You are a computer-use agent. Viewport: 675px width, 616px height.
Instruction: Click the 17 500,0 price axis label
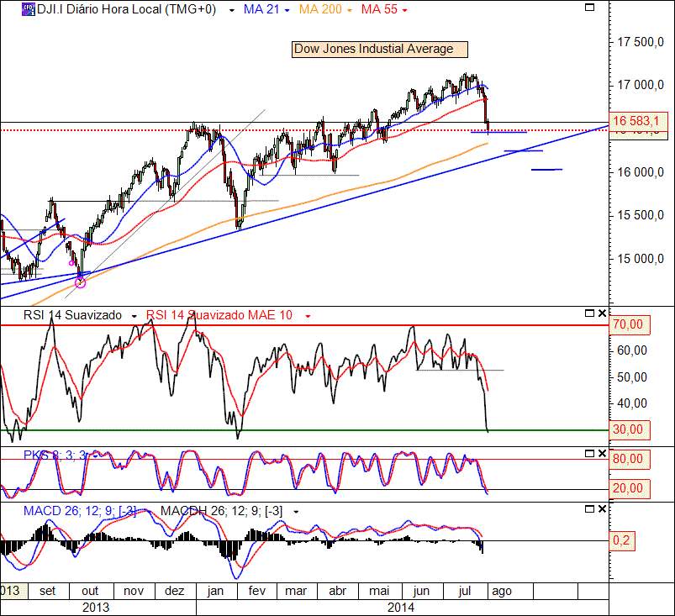pyautogui.click(x=641, y=43)
